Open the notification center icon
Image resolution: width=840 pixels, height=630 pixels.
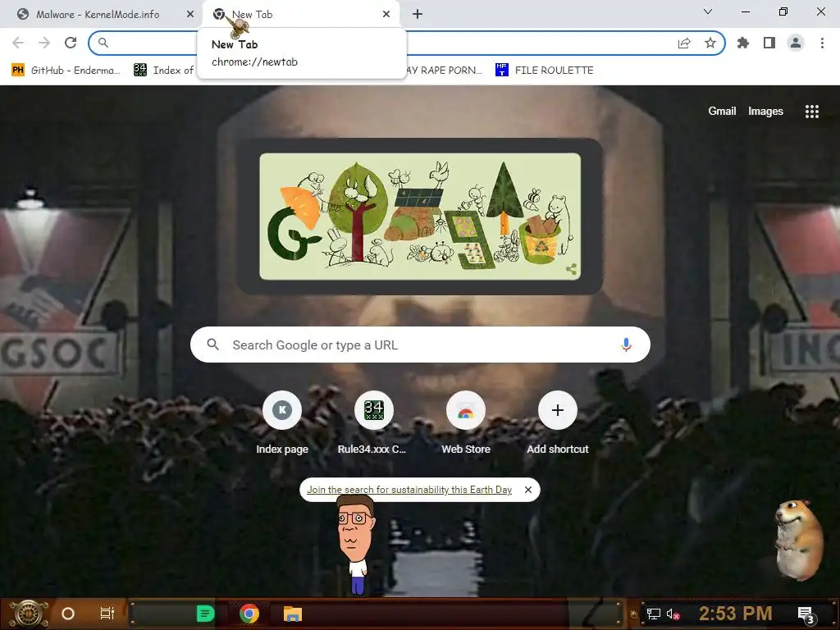[806, 614]
